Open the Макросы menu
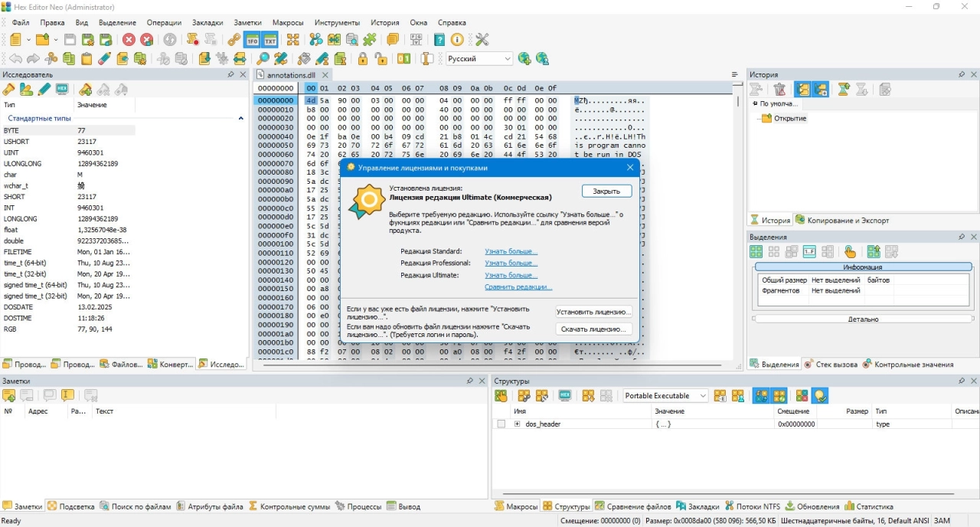Screen dimensions: 980x527 [287, 23]
